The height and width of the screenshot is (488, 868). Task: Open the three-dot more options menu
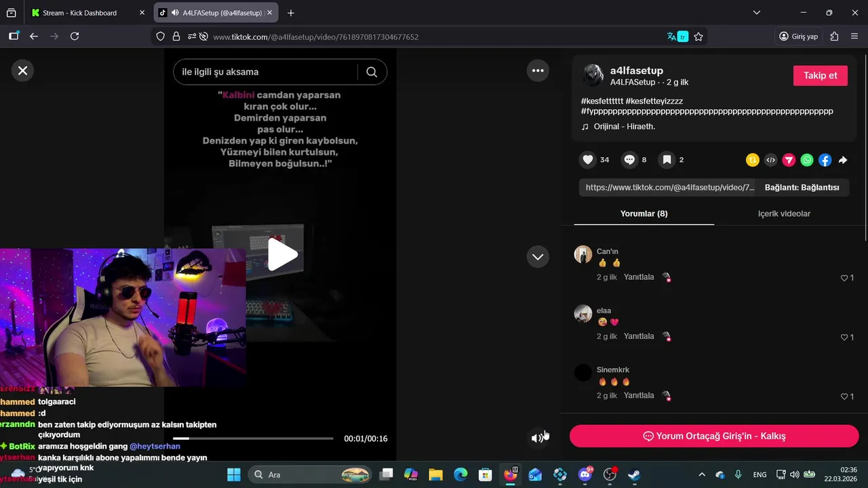click(538, 70)
